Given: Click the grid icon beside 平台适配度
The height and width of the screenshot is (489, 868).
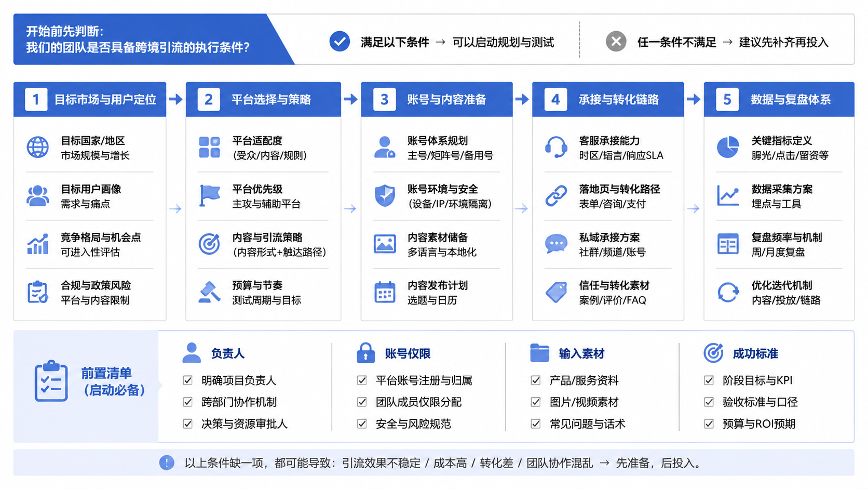Looking at the screenshot, I should point(209,148).
